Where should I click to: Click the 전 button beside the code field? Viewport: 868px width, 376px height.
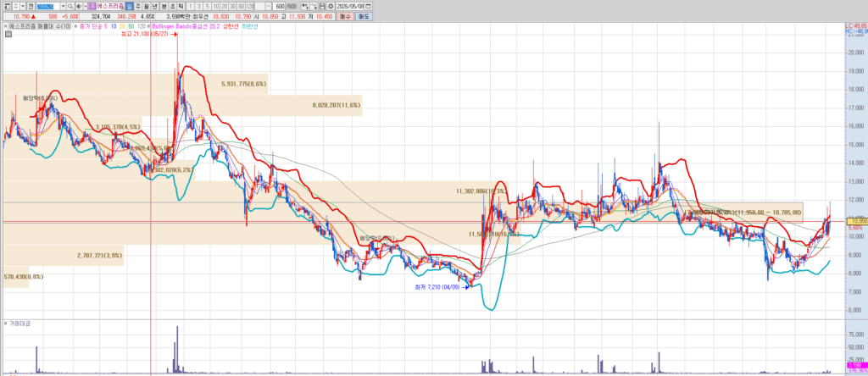point(31,6)
